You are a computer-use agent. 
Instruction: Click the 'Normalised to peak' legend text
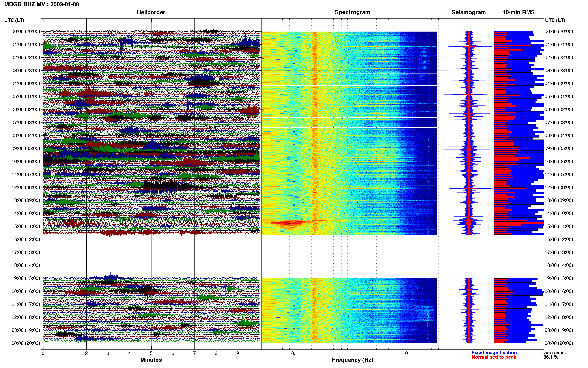click(x=494, y=357)
